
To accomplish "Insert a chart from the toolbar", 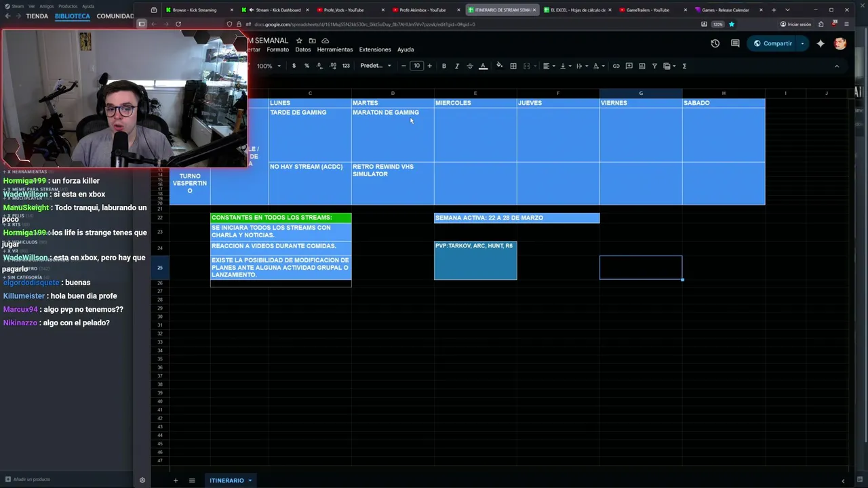I will pyautogui.click(x=642, y=66).
